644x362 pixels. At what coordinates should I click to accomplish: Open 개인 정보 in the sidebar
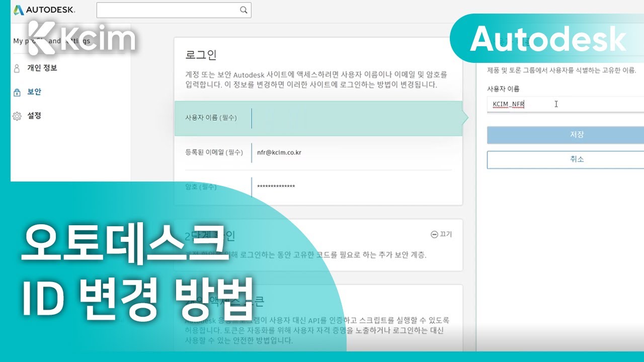(42, 68)
